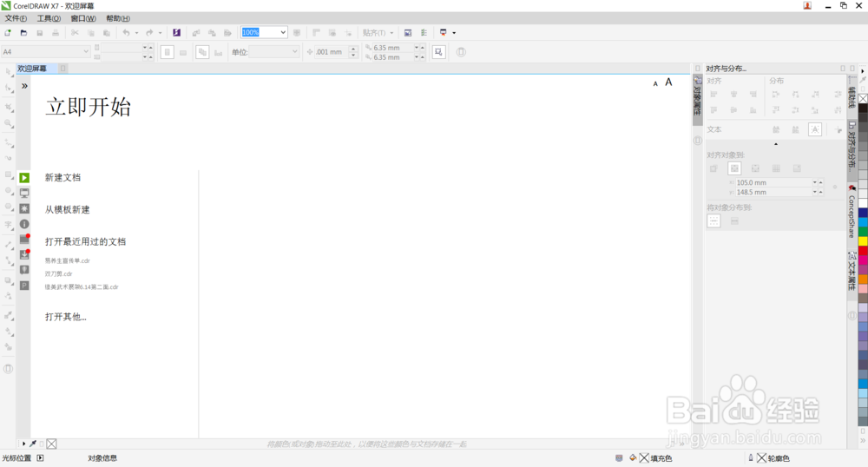The width and height of the screenshot is (868, 467).
Task: Select the yellow swatch in the palette
Action: [863, 241]
